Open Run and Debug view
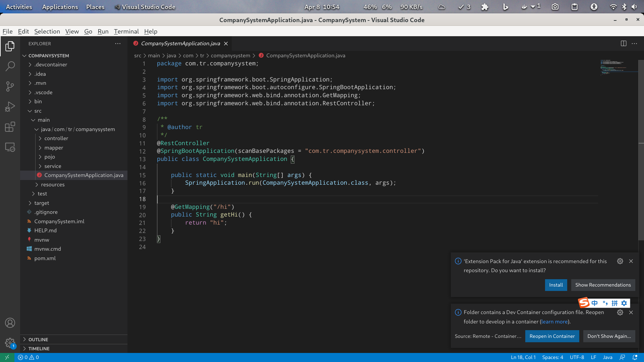Image resolution: width=644 pixels, height=362 pixels. 10,107
